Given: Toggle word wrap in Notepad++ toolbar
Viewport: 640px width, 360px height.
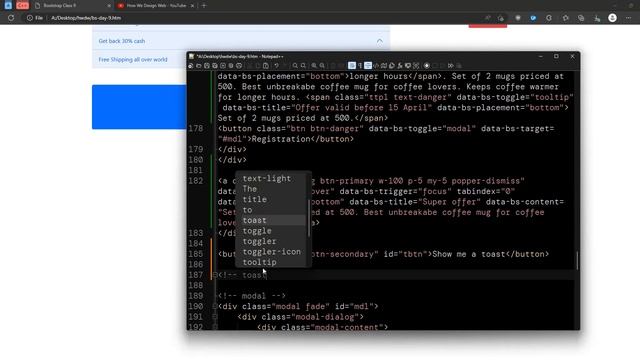Looking at the screenshot, I should click(x=351, y=66).
